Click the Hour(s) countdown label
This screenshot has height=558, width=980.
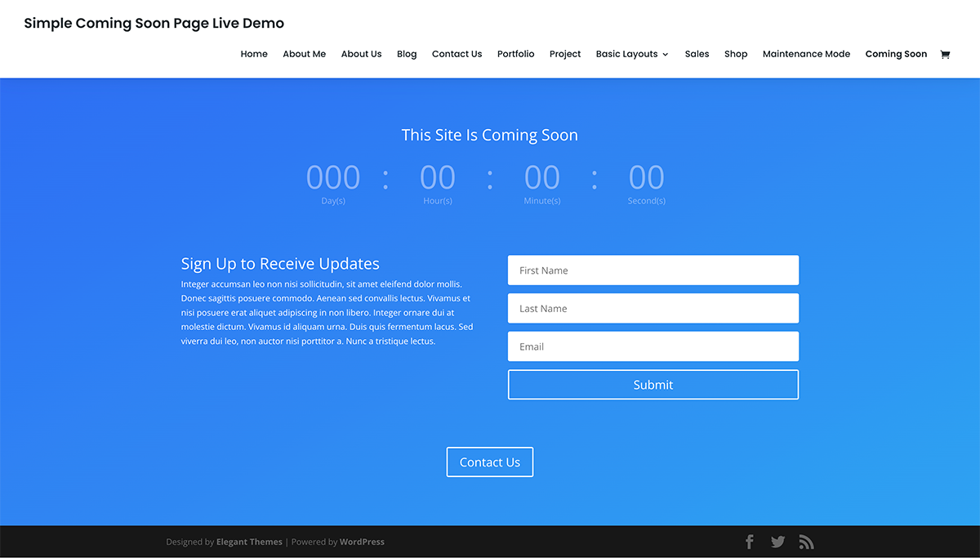click(438, 201)
